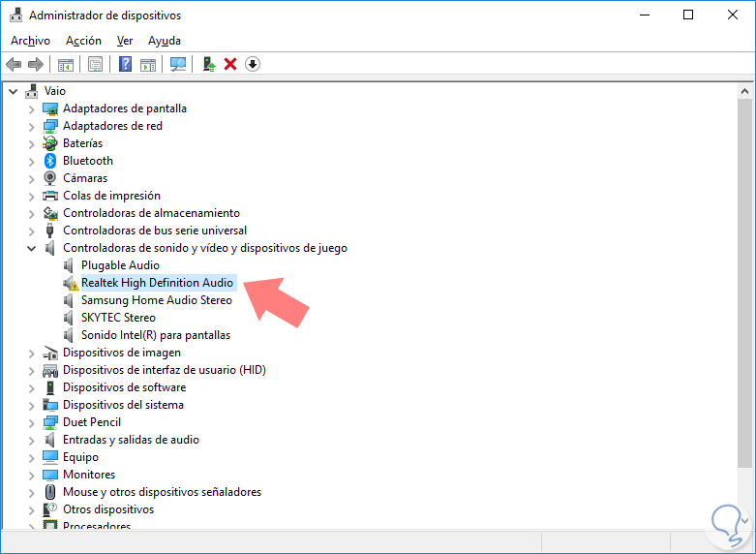Click the black down-arrow disable device icon
Screen dimensions: 756x554
point(253,64)
